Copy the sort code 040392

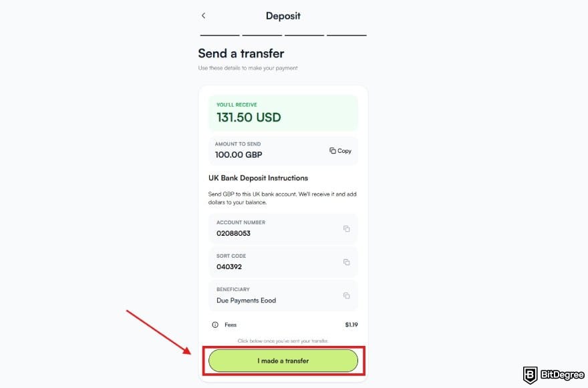click(x=347, y=262)
